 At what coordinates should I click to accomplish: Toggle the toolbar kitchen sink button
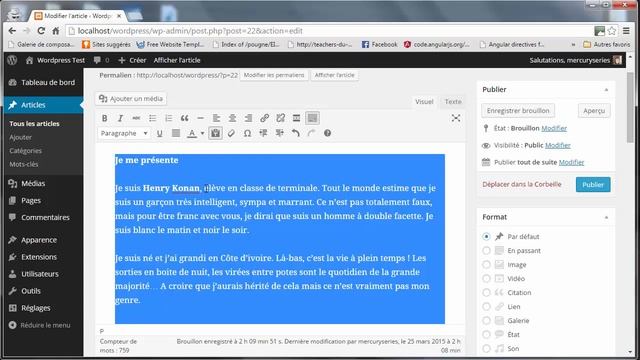point(312,118)
